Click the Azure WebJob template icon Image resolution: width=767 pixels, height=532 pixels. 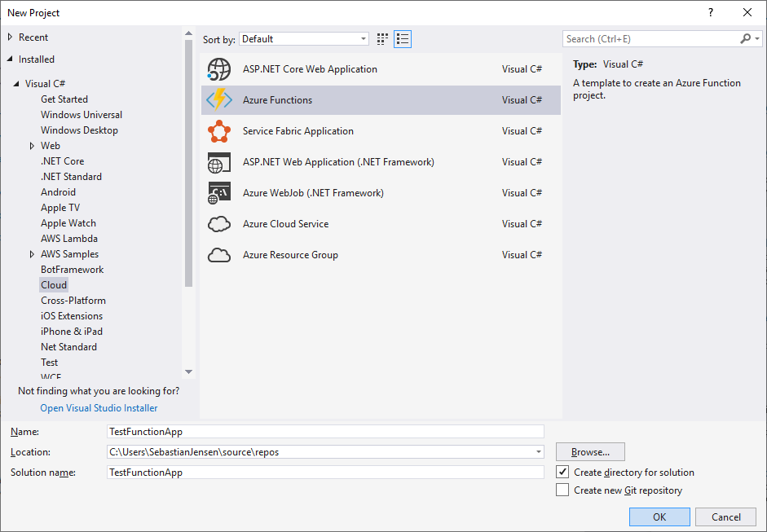[219, 193]
